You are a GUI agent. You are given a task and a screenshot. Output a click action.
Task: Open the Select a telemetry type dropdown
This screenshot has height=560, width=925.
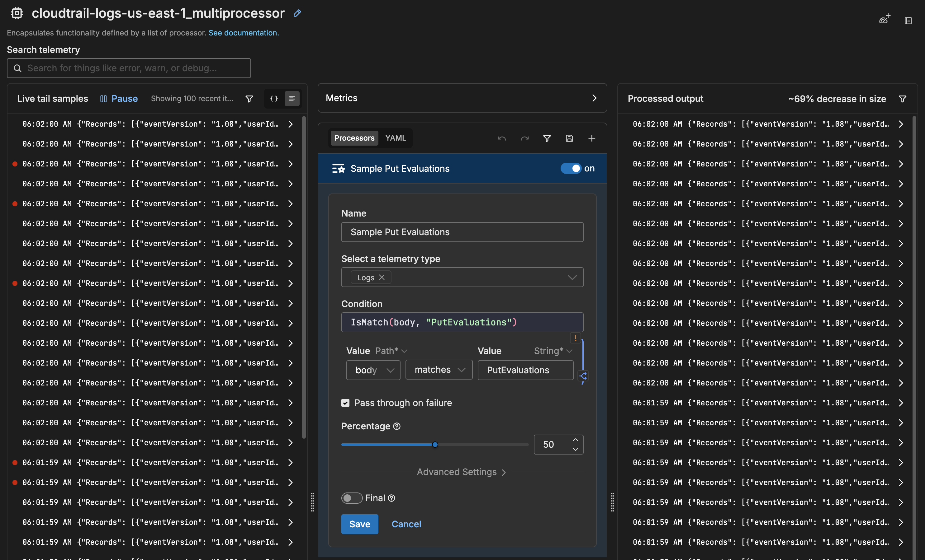[572, 277]
